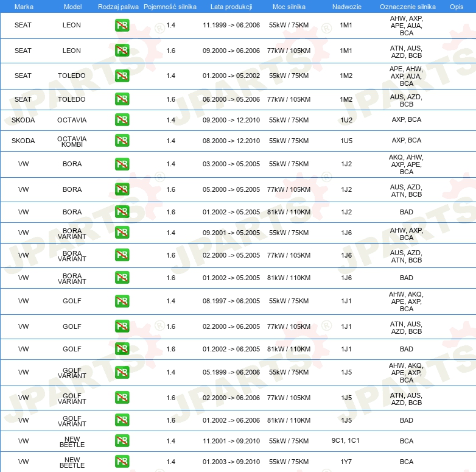The image size is (476, 472).
Task: Click the fuel icon in SKODA OCTAVIA KOMBI row
Action: click(122, 140)
